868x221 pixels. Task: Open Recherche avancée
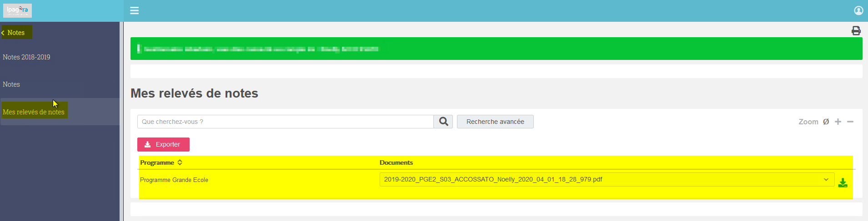tap(495, 122)
